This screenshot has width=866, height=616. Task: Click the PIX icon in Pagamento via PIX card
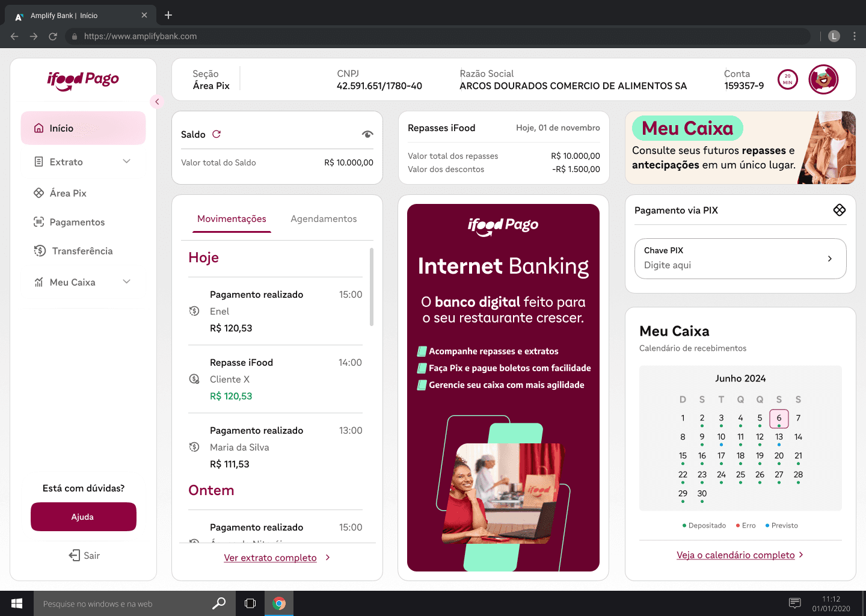(840, 210)
